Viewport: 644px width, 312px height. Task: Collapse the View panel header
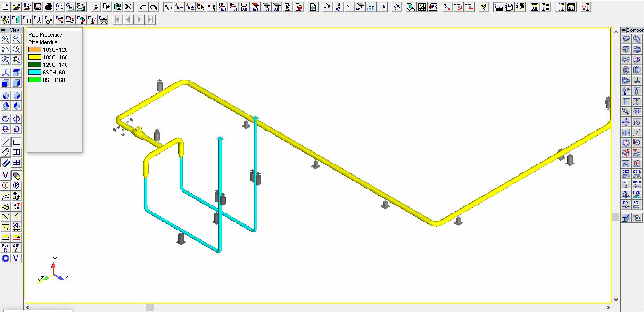coord(4,30)
